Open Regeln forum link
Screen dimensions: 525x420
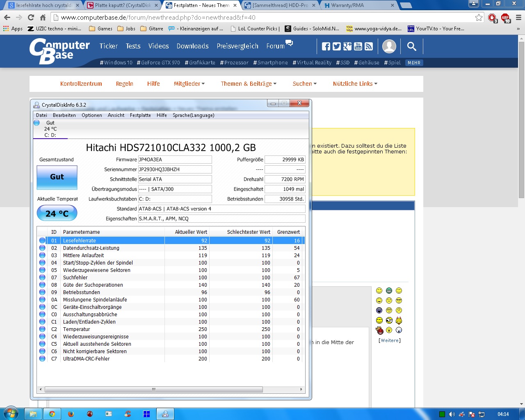[x=125, y=84]
